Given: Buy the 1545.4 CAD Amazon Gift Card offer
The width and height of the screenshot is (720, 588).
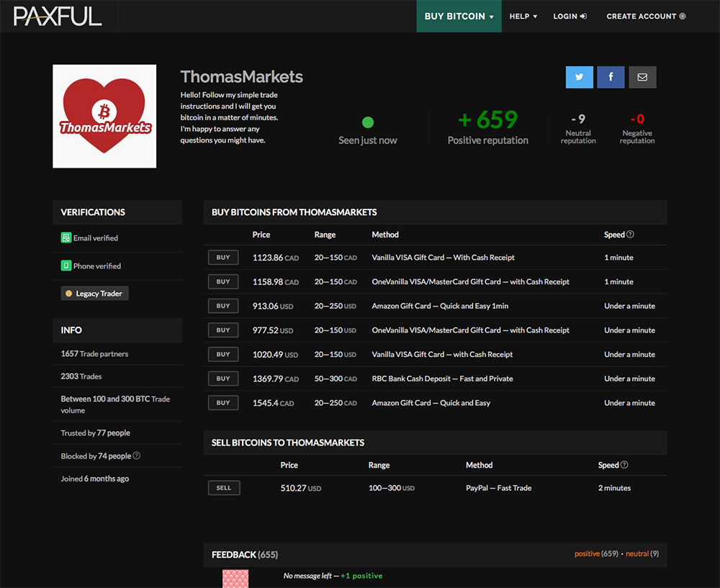Looking at the screenshot, I should 223,402.
